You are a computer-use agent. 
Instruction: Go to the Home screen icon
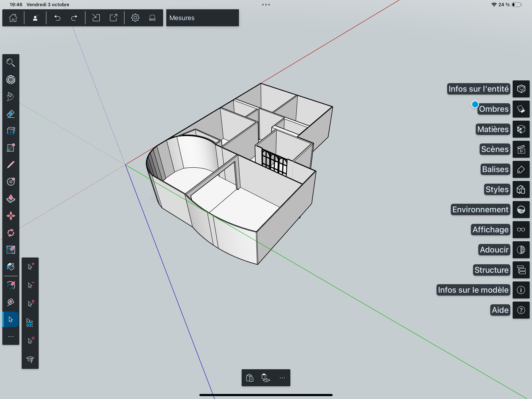[13, 18]
